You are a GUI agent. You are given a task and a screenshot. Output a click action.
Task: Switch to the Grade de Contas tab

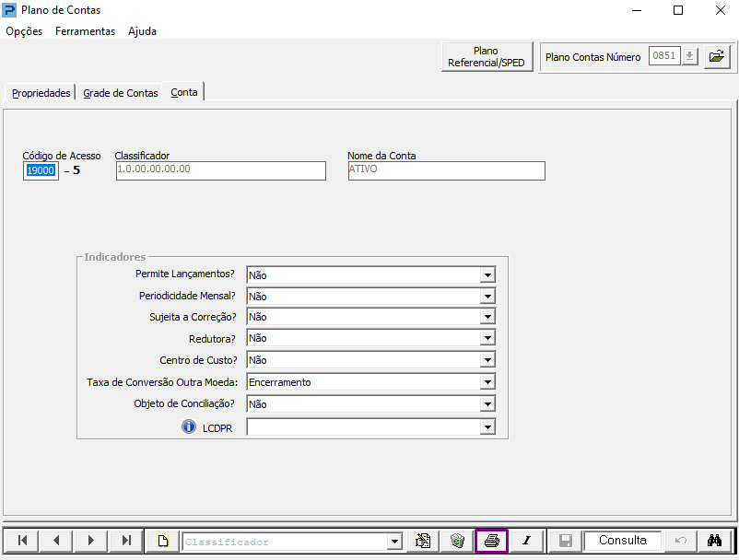click(x=120, y=93)
